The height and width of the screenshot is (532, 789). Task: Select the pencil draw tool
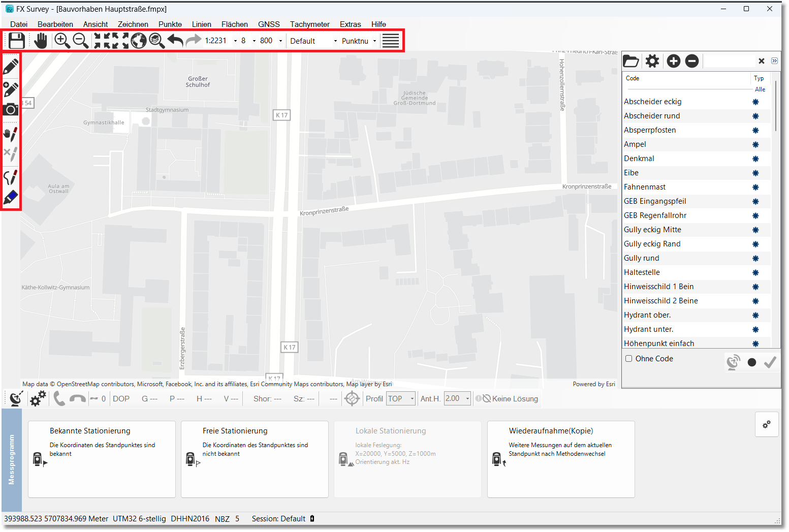pyautogui.click(x=11, y=67)
